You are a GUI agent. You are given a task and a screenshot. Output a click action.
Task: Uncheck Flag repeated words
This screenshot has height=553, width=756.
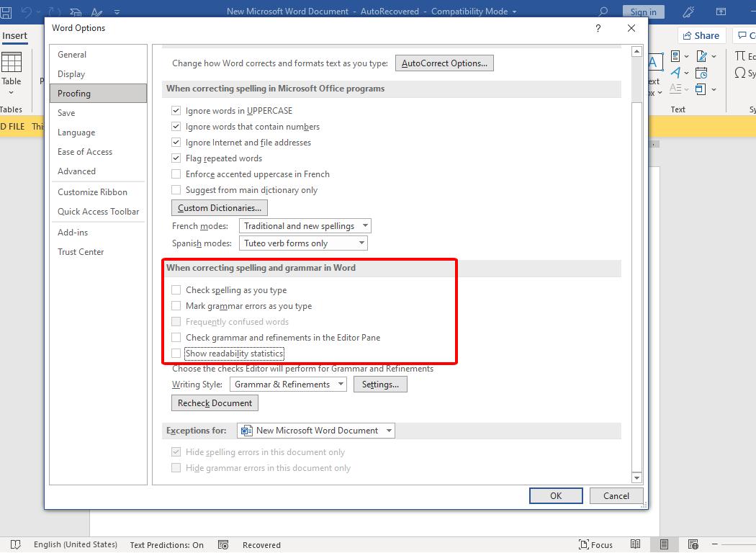[x=176, y=158]
